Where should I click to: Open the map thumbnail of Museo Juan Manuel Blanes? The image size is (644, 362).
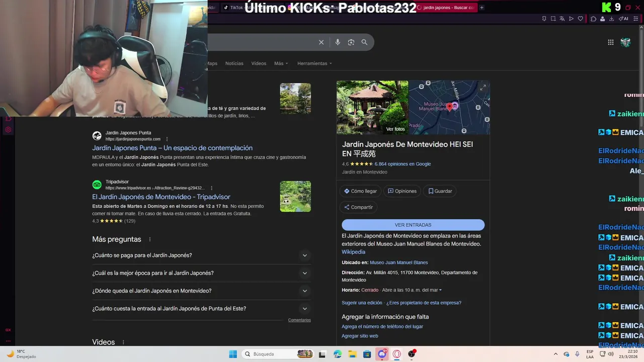pyautogui.click(x=449, y=108)
